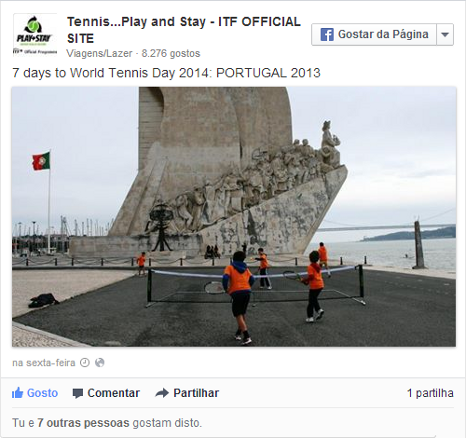Open the Tennis...Play and Stay page title

[x=184, y=30]
